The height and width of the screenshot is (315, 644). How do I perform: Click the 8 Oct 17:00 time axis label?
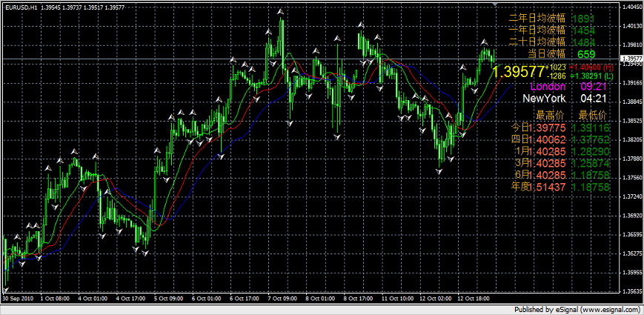pyautogui.click(x=359, y=299)
